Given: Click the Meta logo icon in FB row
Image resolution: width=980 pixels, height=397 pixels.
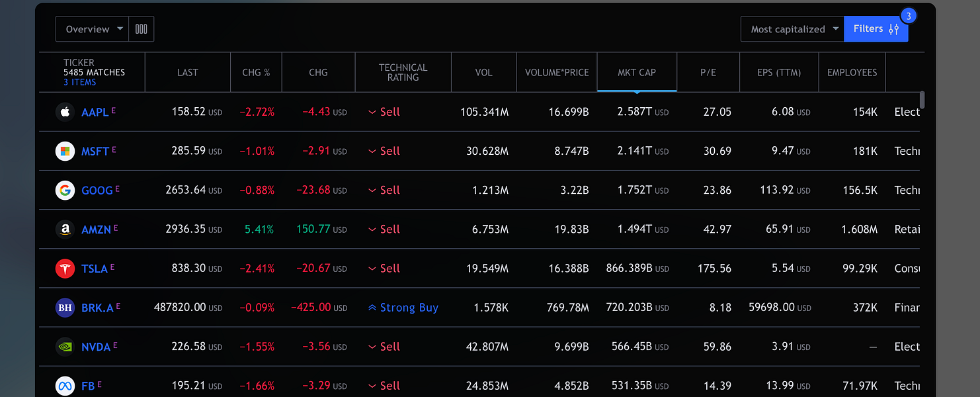Looking at the screenshot, I should point(65,386).
